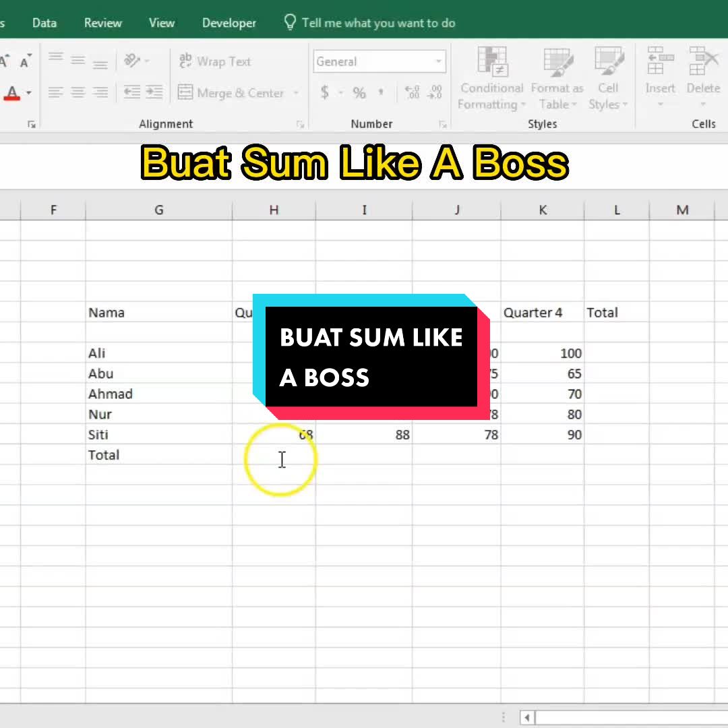Select the Ahmad cell
728x728 pixels.
[x=159, y=394]
